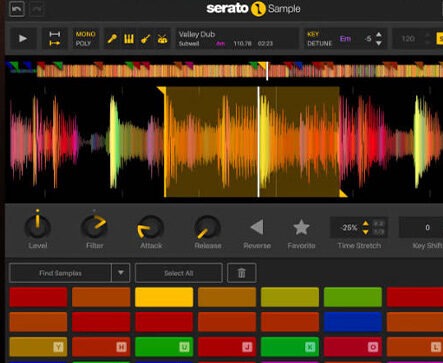Increase key value with up arrow

pyautogui.click(x=379, y=34)
